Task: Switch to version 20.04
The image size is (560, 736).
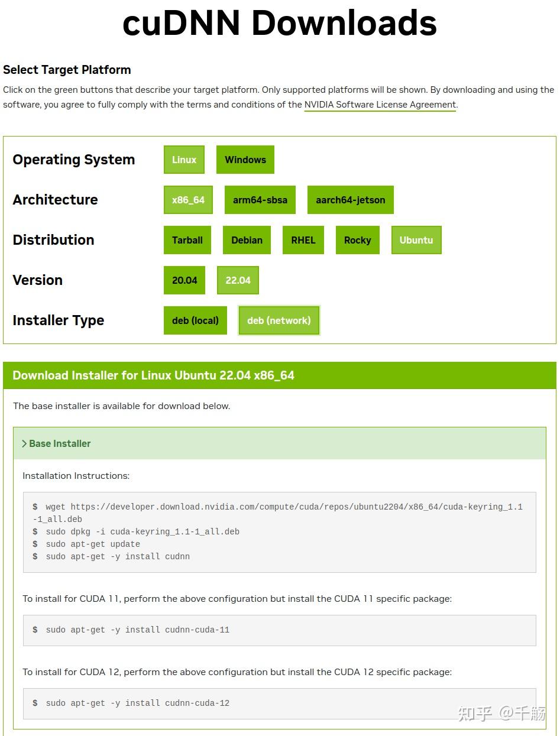Action: [184, 280]
